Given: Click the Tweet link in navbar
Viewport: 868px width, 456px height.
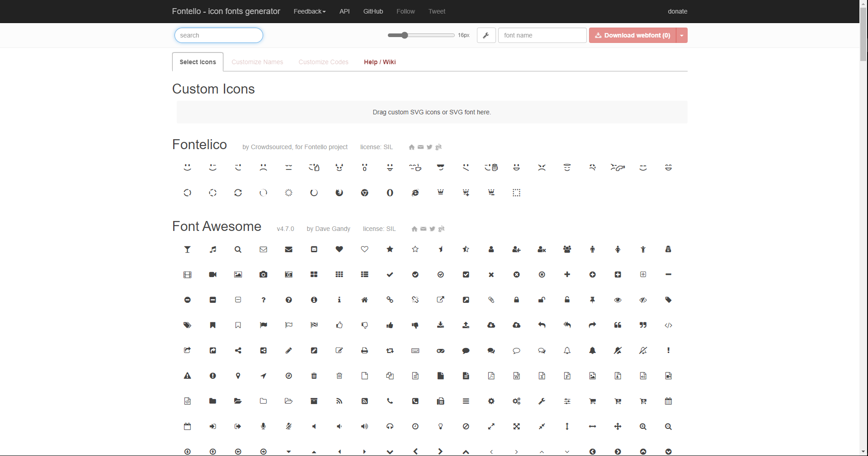Looking at the screenshot, I should (x=437, y=11).
